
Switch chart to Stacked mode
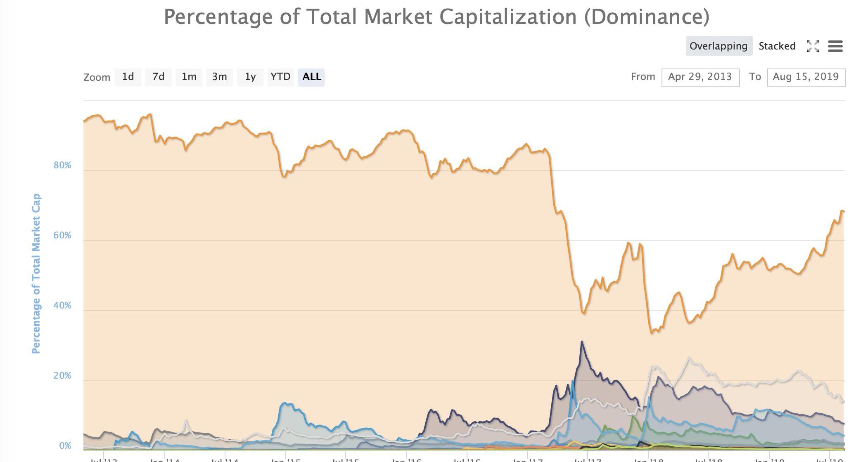pos(777,46)
